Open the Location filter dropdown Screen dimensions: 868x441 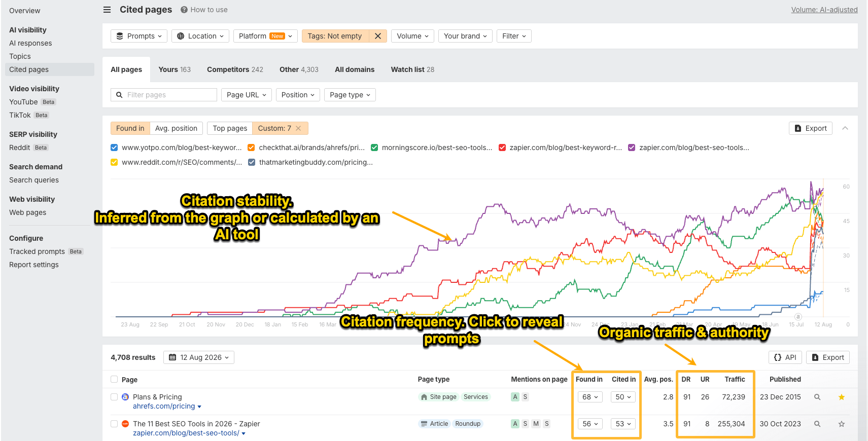point(200,36)
